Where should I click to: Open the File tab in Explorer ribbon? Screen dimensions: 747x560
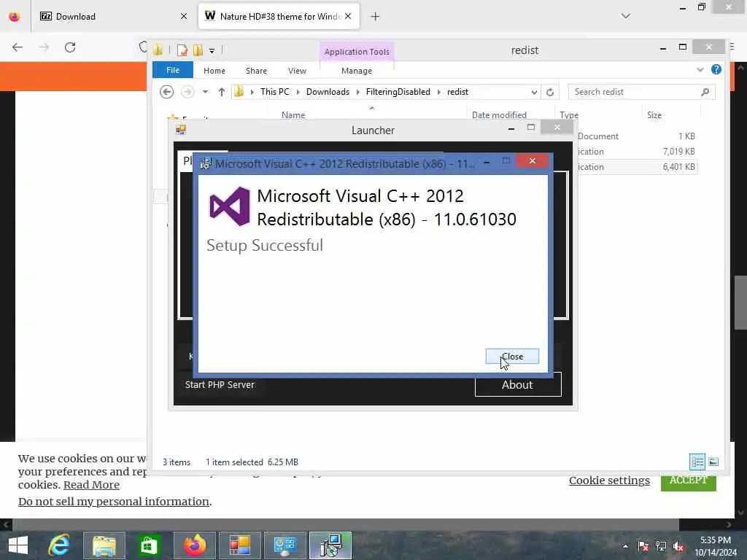click(x=172, y=70)
